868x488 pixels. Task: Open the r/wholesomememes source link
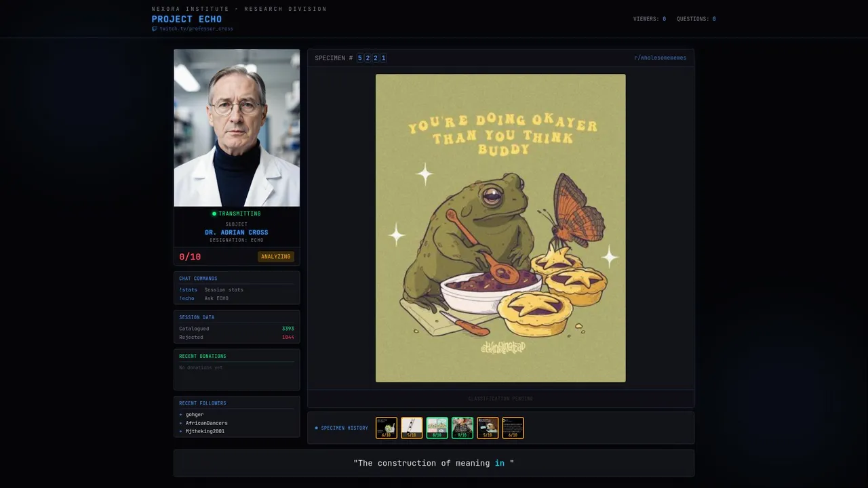pyautogui.click(x=660, y=58)
